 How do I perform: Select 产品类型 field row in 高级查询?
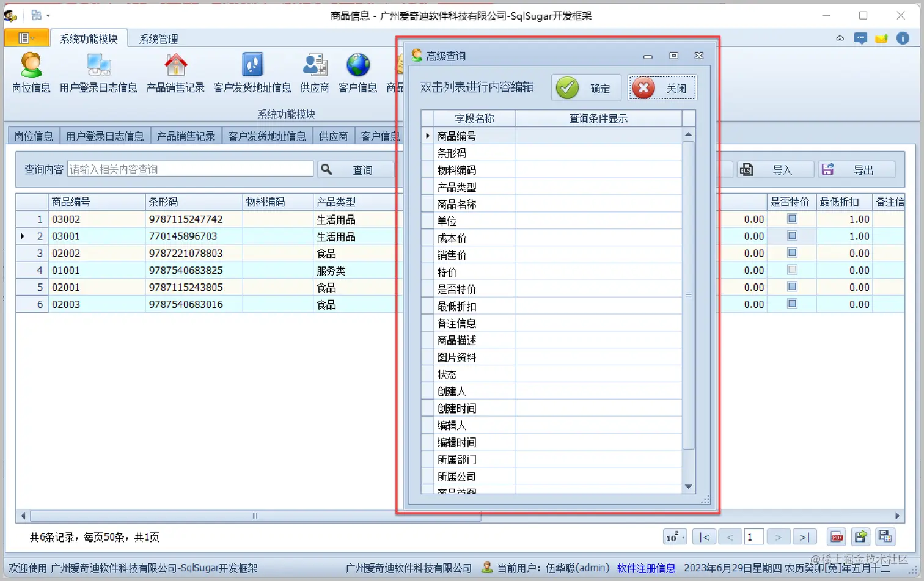(x=551, y=187)
